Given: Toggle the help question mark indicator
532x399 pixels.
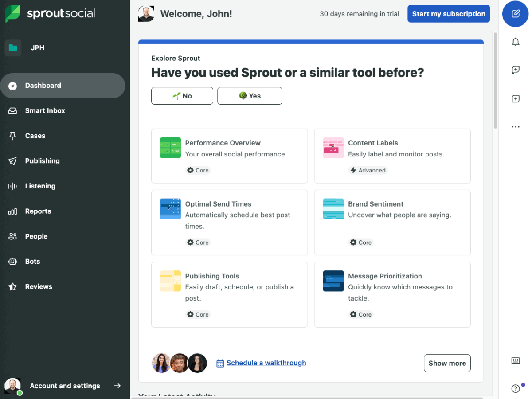Looking at the screenshot, I should [x=515, y=388].
